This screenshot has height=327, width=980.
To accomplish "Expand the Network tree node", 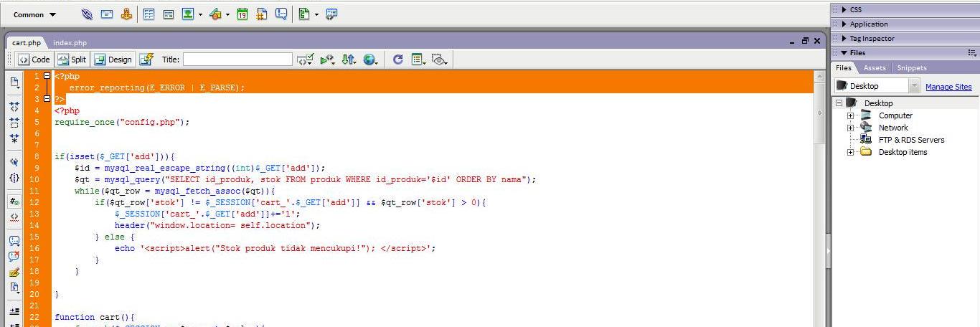I will 850,128.
